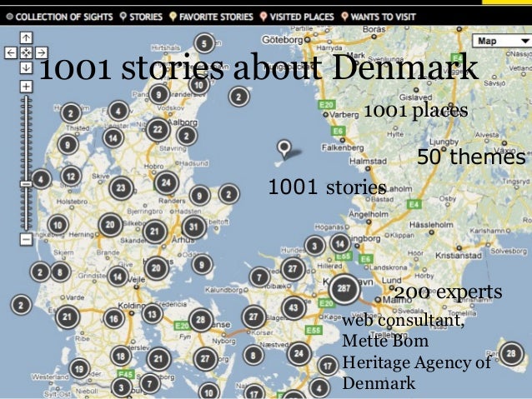Click the Falkenberg city label
This screenshot has width=532, height=399.
click(x=343, y=147)
